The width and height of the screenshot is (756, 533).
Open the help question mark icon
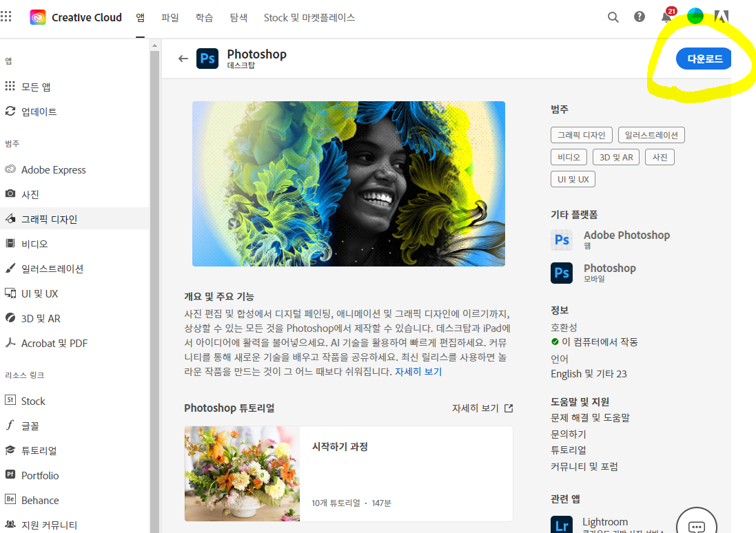[640, 17]
